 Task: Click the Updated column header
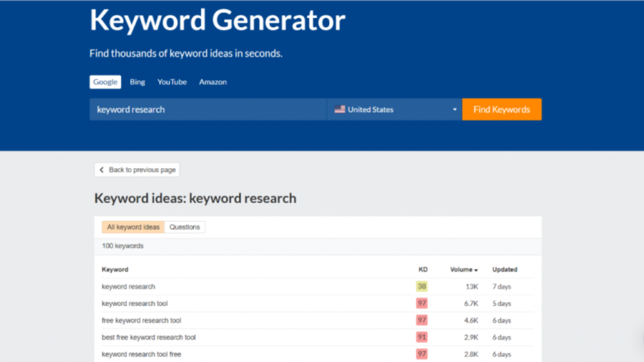click(504, 270)
